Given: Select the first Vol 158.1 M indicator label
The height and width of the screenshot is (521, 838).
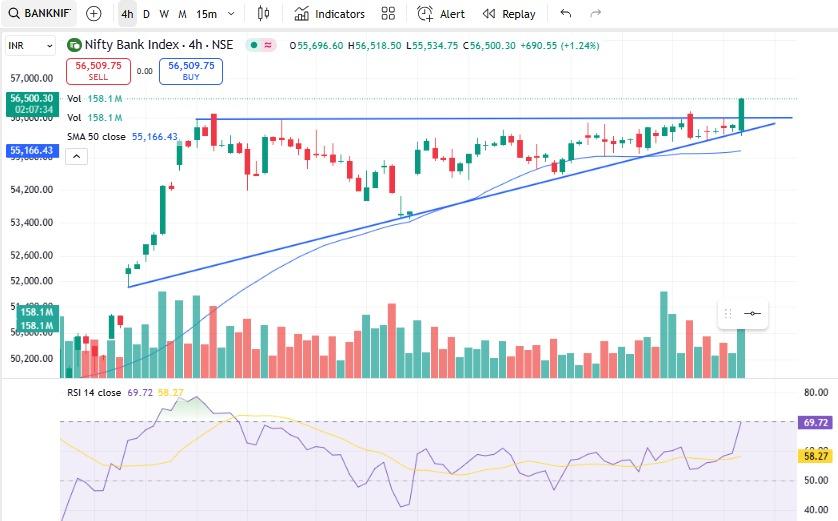Looking at the screenshot, I should pyautogui.click(x=95, y=99).
